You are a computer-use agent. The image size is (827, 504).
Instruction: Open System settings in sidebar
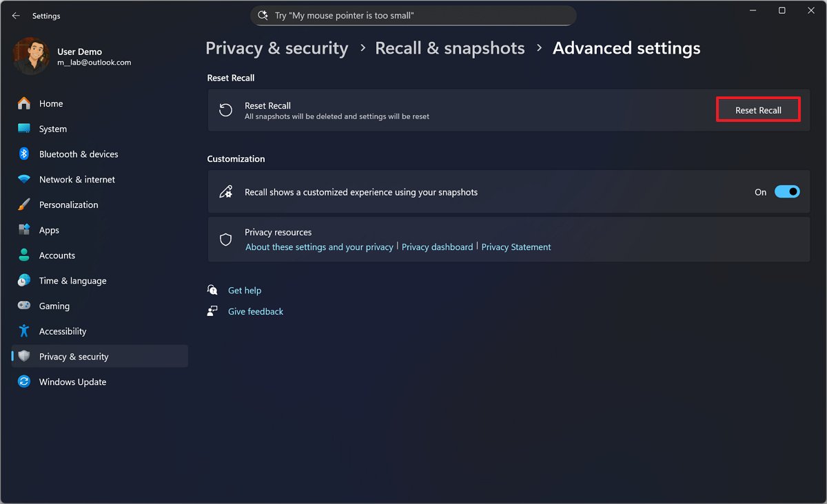pos(53,129)
